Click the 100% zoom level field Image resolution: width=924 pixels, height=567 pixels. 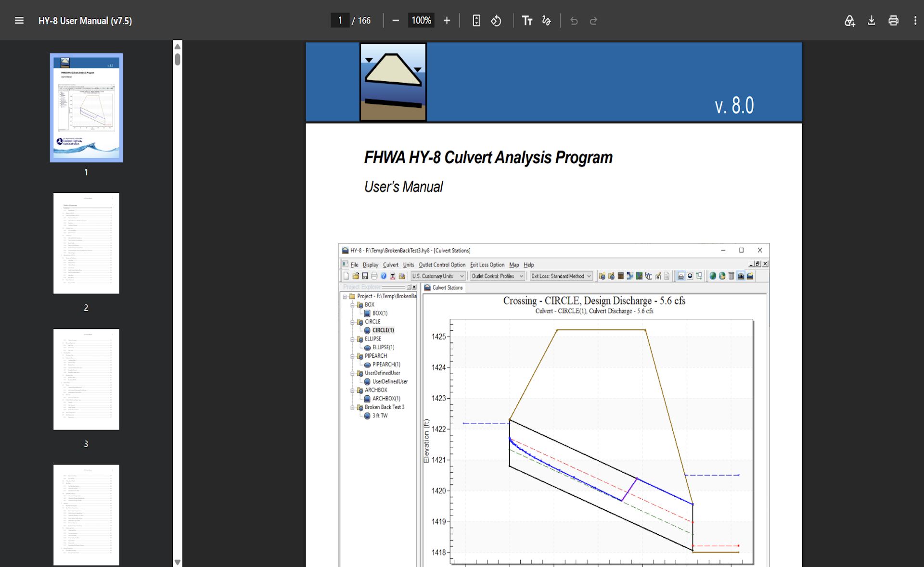point(421,21)
